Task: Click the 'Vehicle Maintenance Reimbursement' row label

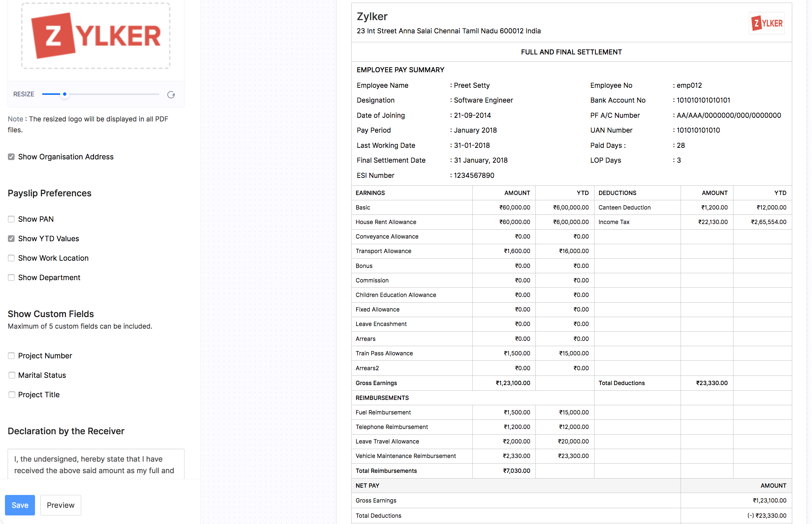Action: [x=406, y=456]
